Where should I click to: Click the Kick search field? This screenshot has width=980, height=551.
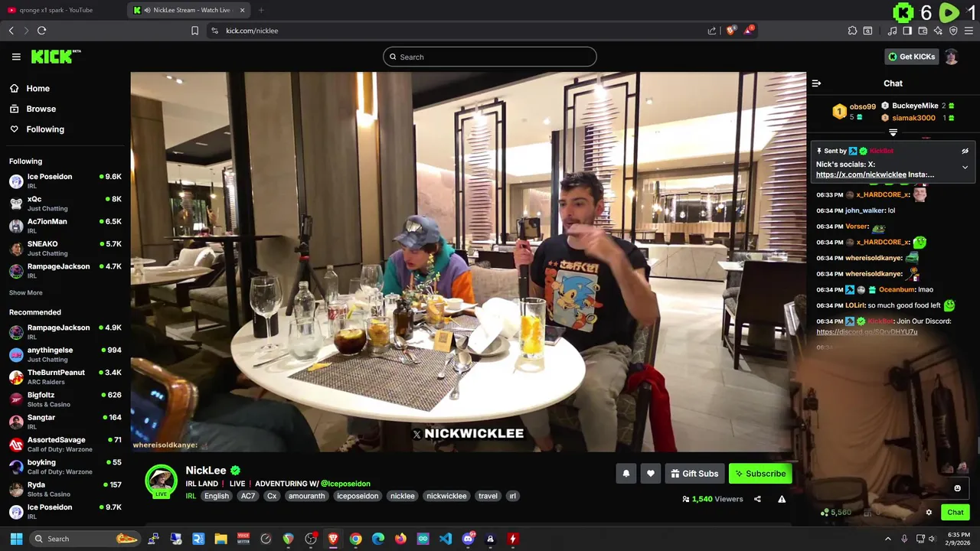490,57
